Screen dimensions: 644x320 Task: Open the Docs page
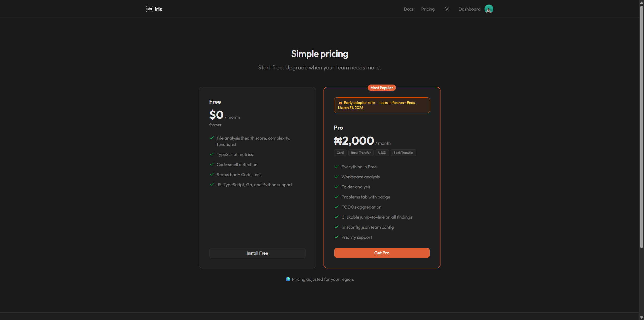coord(408,9)
